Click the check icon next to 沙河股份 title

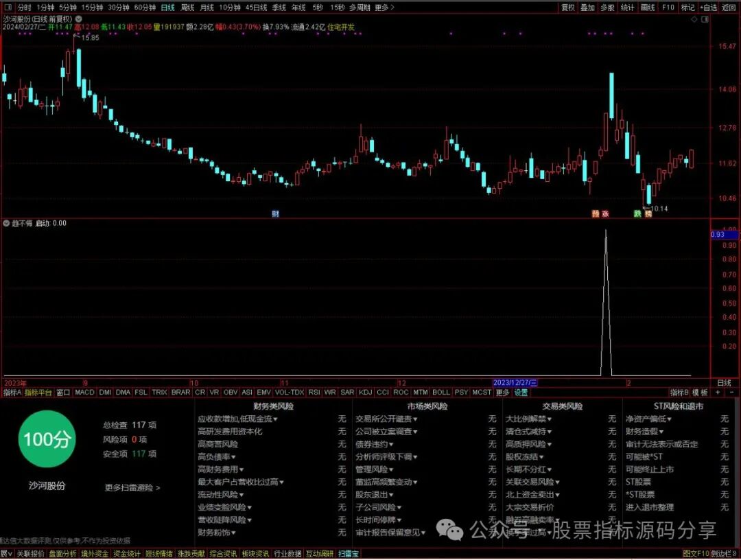(x=79, y=19)
